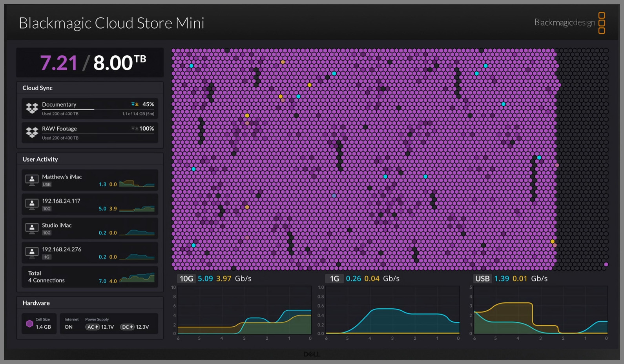Click the USB label above the right graph

click(x=482, y=278)
